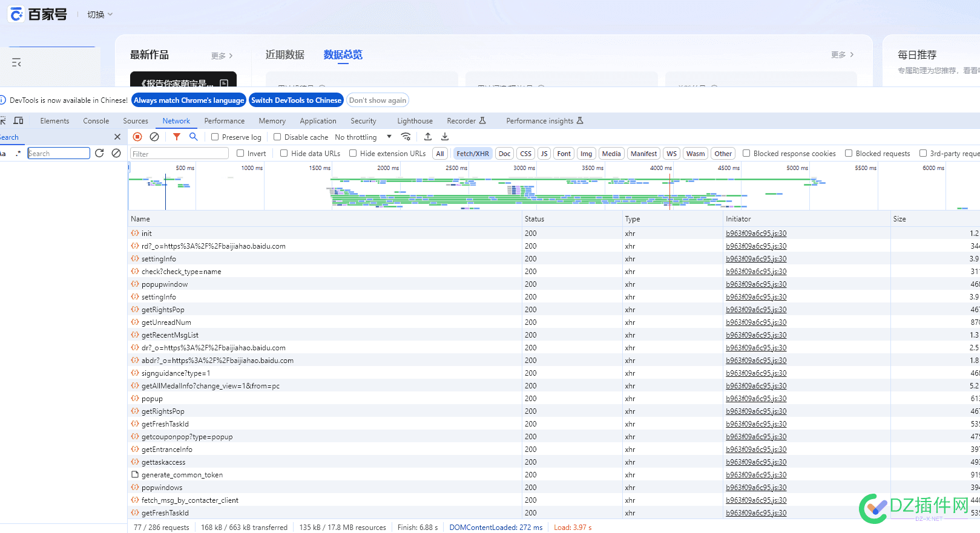The height and width of the screenshot is (533, 980).
Task: Enable Disable cache checkbox
Action: pyautogui.click(x=277, y=137)
